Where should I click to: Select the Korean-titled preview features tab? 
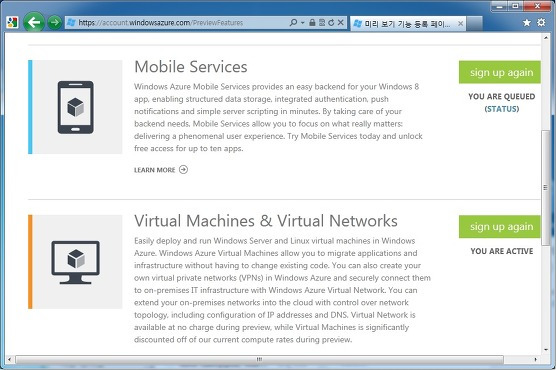pyautogui.click(x=408, y=24)
